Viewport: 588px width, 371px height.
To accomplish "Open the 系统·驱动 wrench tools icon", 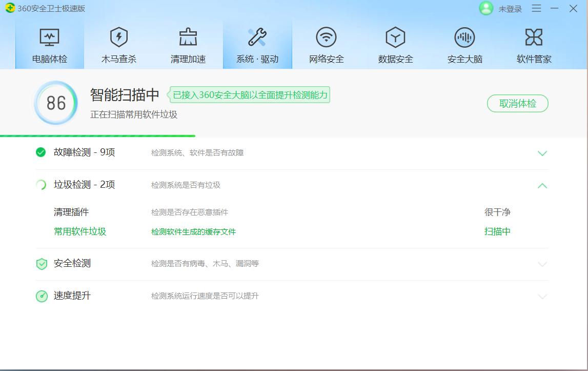I will [x=257, y=37].
